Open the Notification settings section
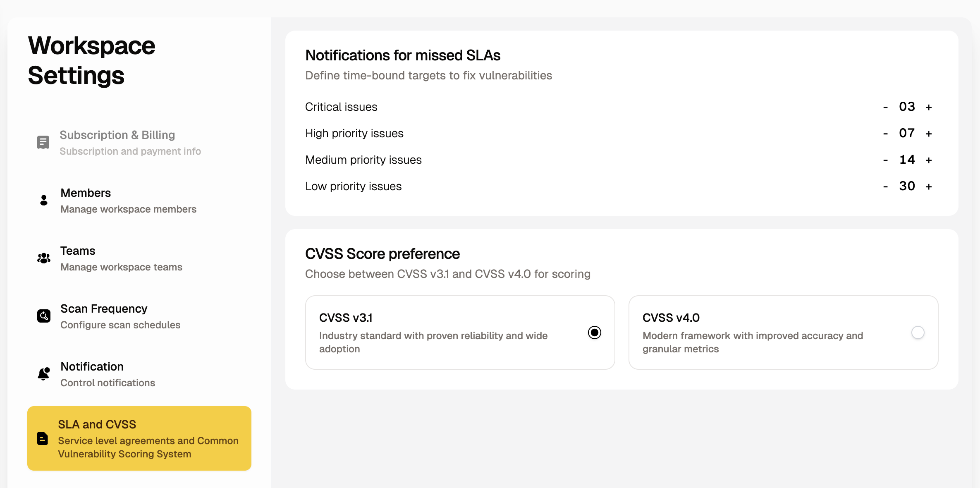This screenshot has width=980, height=488. [x=92, y=366]
